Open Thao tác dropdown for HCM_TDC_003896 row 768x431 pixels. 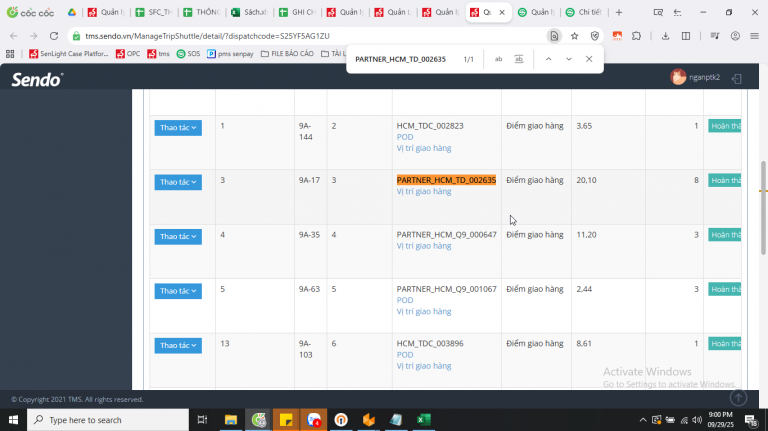178,345
